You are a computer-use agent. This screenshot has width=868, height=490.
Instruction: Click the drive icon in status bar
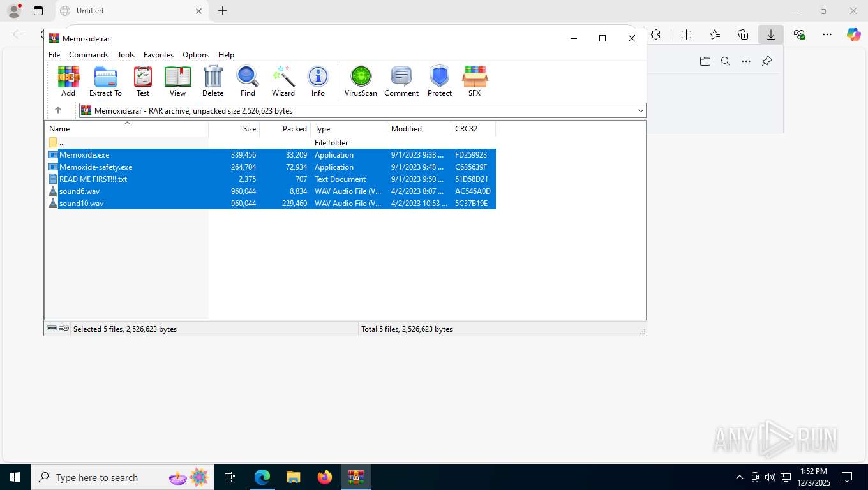point(52,329)
